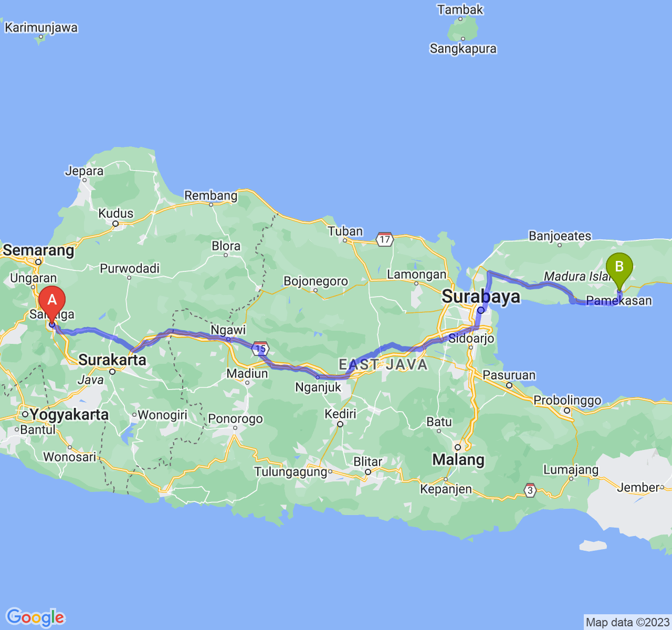672x630 pixels.
Task: Select the Yogyakarta city label
Action: (x=69, y=414)
